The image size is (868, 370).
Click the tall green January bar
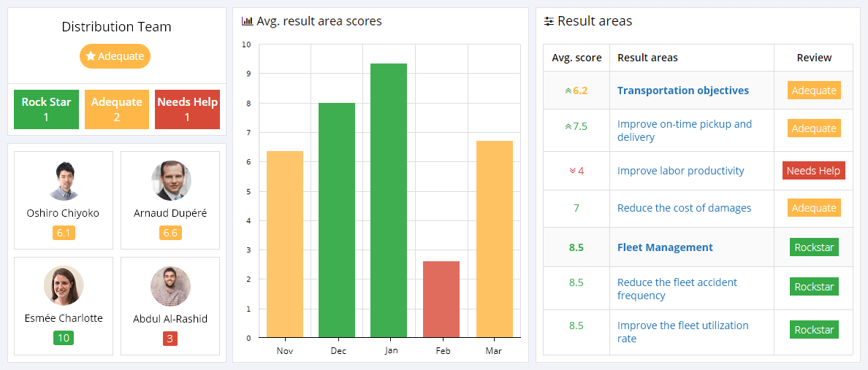click(389, 201)
